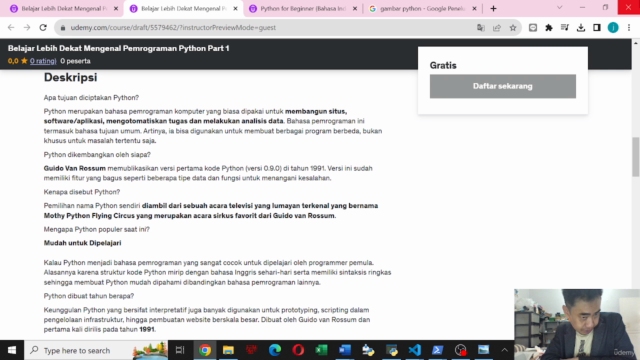Screen dimensions: 640x360
Task: Click the padlock site info icon
Action: (62, 28)
